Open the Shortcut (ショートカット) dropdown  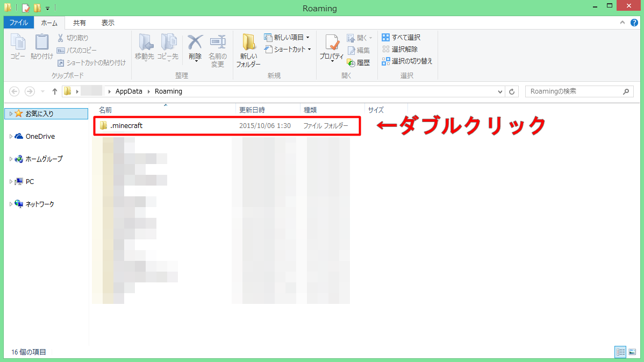tap(288, 49)
